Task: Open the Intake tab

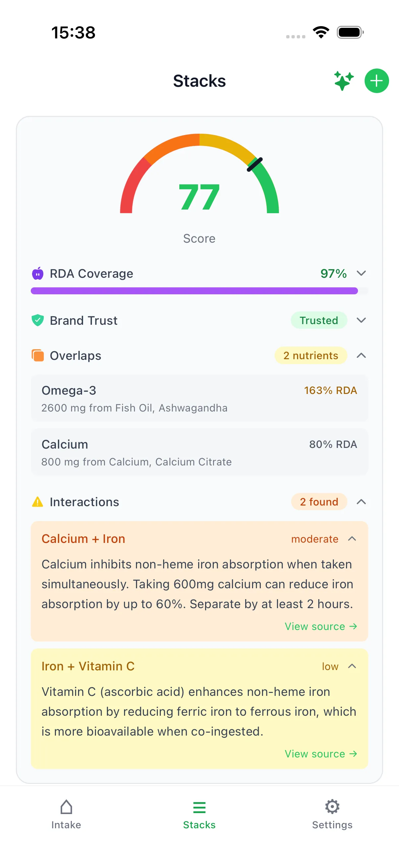Action: pyautogui.click(x=66, y=815)
